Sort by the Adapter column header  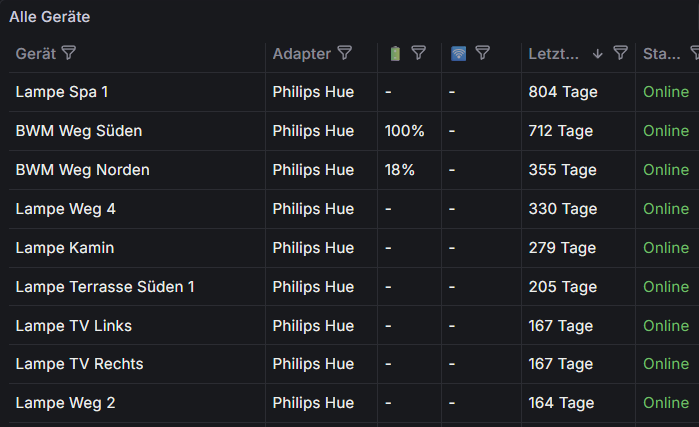pos(301,53)
